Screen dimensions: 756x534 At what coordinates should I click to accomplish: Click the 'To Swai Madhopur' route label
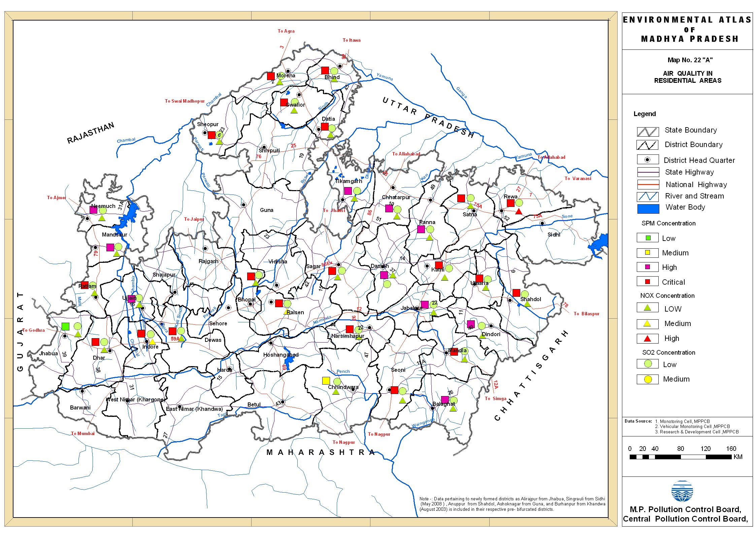pos(185,101)
